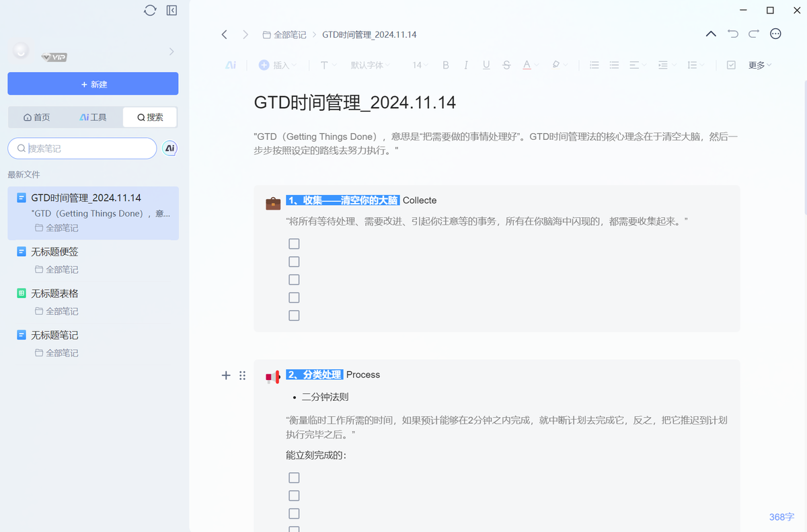Collapse the toolbar with the up chevron

click(711, 34)
